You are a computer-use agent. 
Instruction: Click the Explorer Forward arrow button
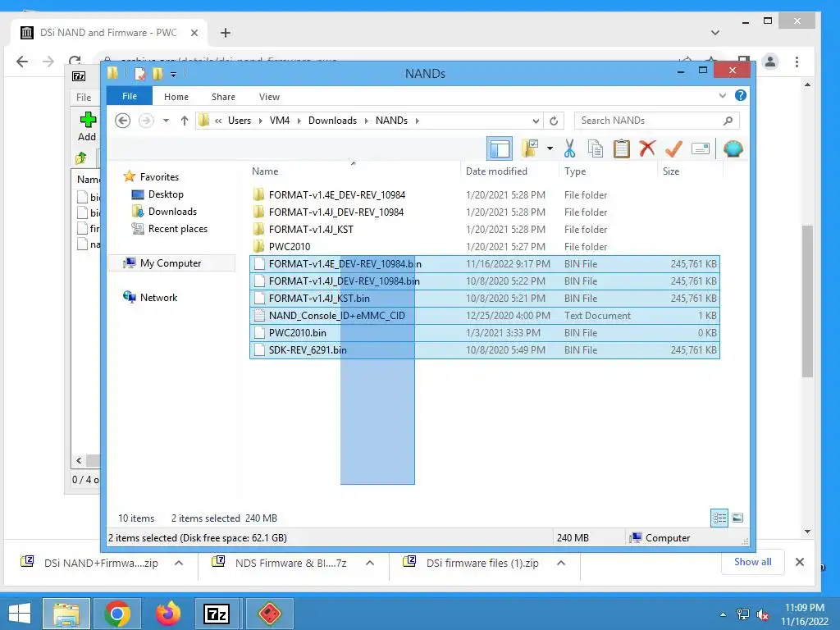[146, 121]
